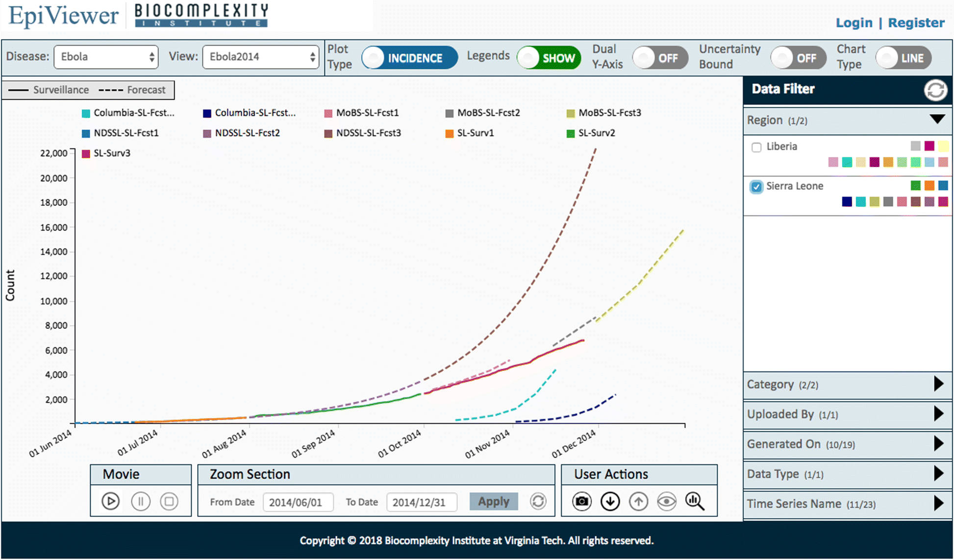This screenshot has width=954, height=560.
Task: Toggle SL-Surv2 green legend marker
Action: (571, 133)
